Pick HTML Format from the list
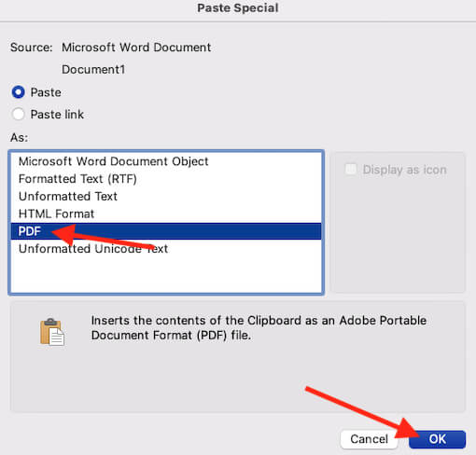 click(x=166, y=214)
